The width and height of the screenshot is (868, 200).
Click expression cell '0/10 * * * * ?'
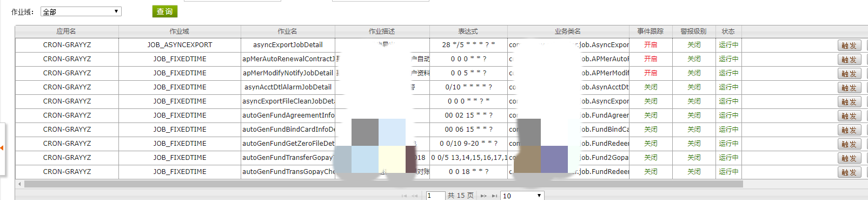(468, 87)
